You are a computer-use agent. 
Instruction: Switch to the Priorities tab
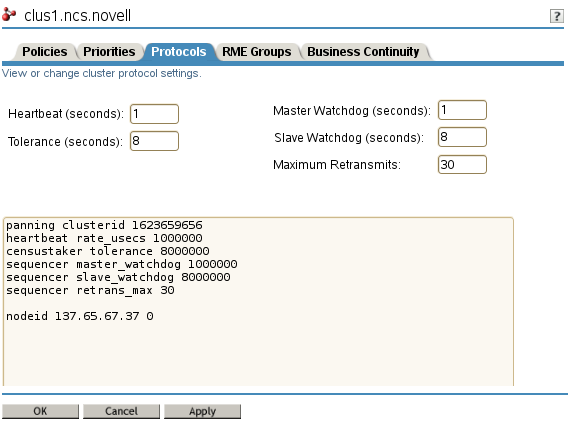pos(109,52)
